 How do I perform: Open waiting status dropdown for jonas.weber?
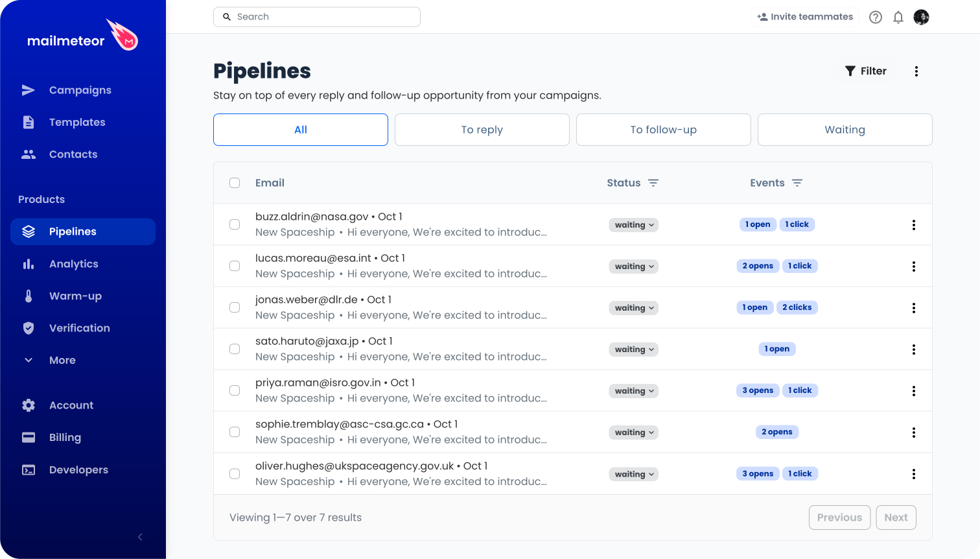pos(633,308)
